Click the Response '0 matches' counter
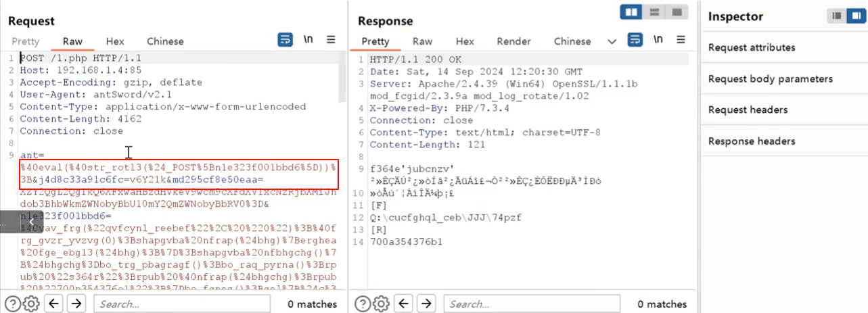The height and width of the screenshot is (313, 868). [662, 304]
